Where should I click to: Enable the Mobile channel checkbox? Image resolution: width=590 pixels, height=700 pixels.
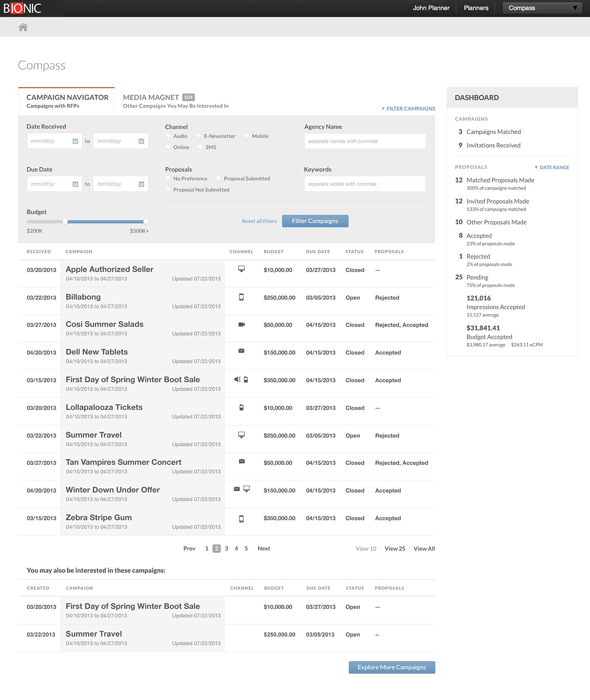247,136
